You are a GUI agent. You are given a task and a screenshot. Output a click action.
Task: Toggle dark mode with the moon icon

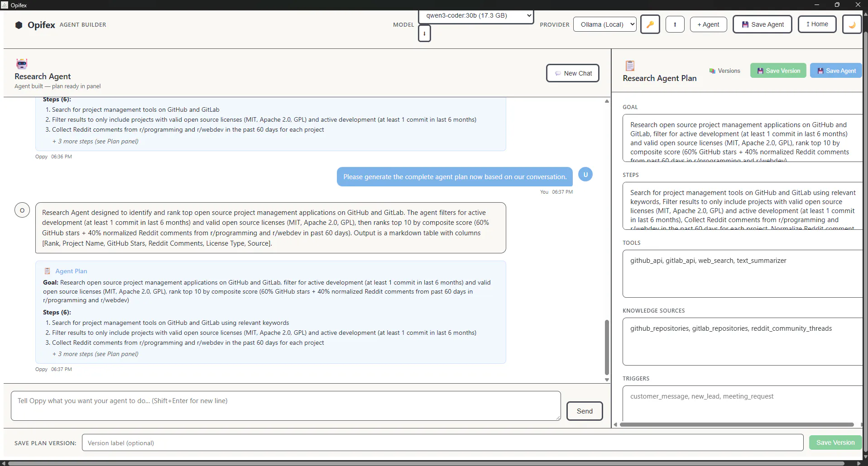point(852,24)
